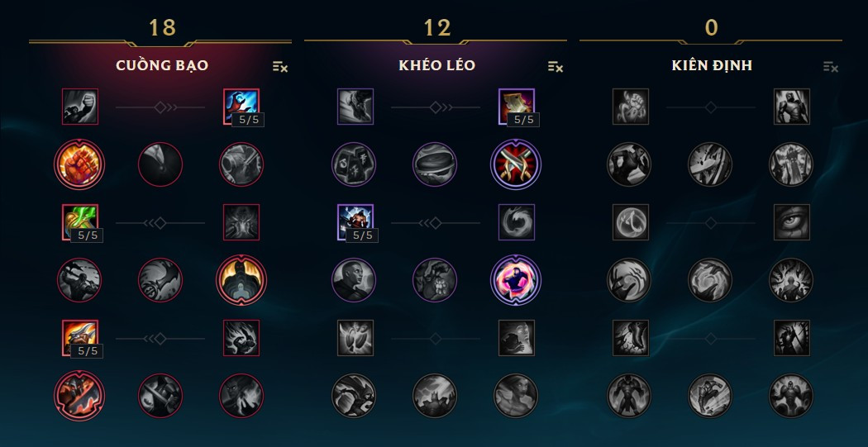Select the flaming silhouette mastery in Cuồng Bạo
The width and height of the screenshot is (868, 447).
pyautogui.click(x=241, y=280)
